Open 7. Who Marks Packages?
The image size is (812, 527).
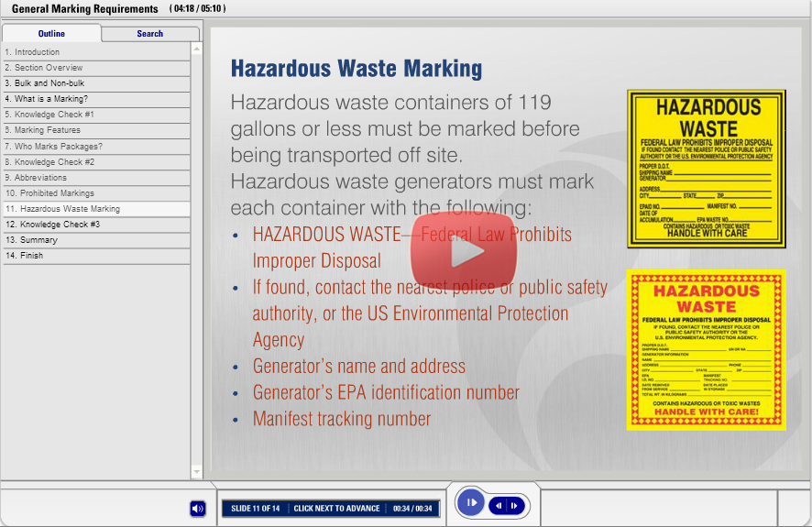(96, 147)
